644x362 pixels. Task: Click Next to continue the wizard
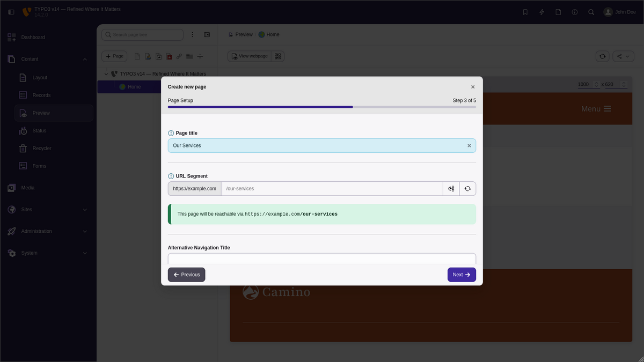pos(462,275)
